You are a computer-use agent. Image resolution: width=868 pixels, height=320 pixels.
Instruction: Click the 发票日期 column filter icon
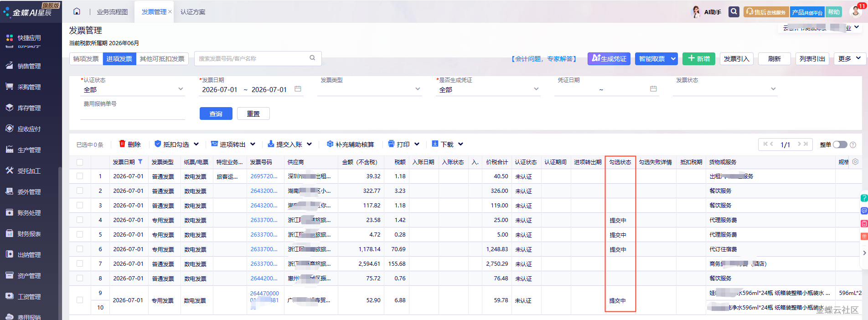(140, 162)
